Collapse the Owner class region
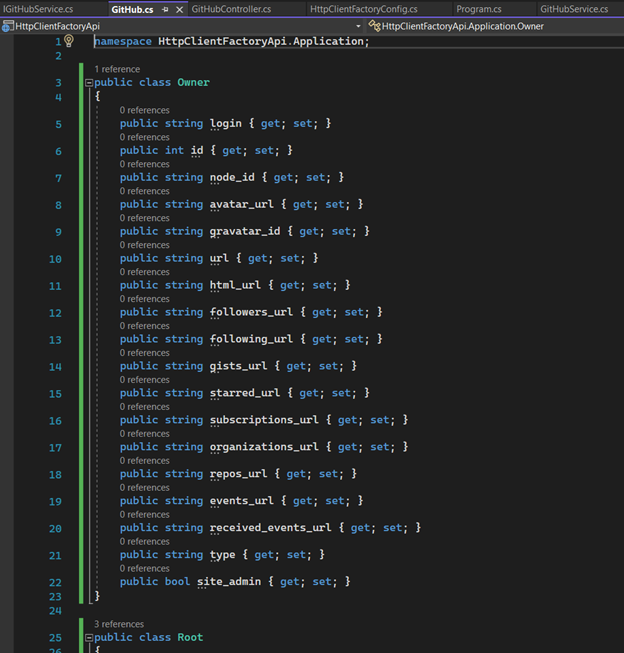The image size is (624, 653). (89, 83)
